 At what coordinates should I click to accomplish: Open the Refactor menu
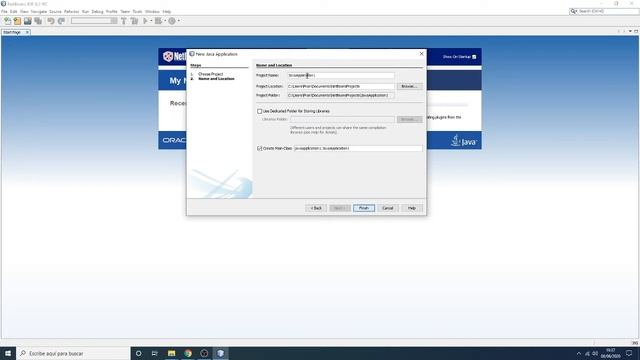point(71,12)
